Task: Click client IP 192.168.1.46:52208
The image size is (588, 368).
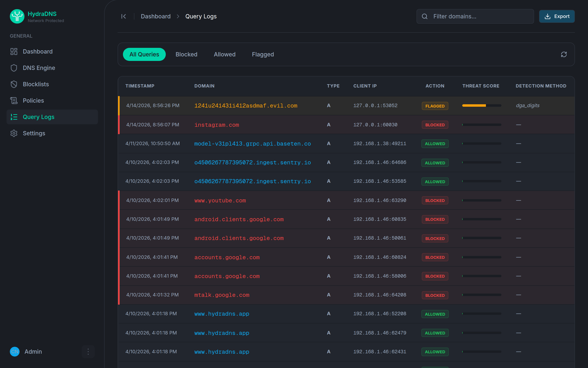Action: [x=380, y=313]
